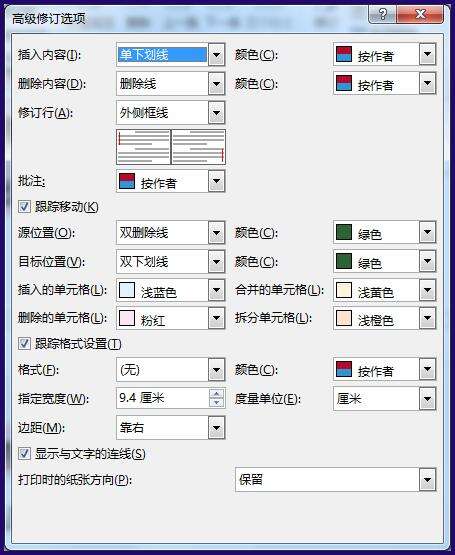The height and width of the screenshot is (555, 455).
Task: Click 删除内容 按作者 color swatch
Action: [343, 84]
